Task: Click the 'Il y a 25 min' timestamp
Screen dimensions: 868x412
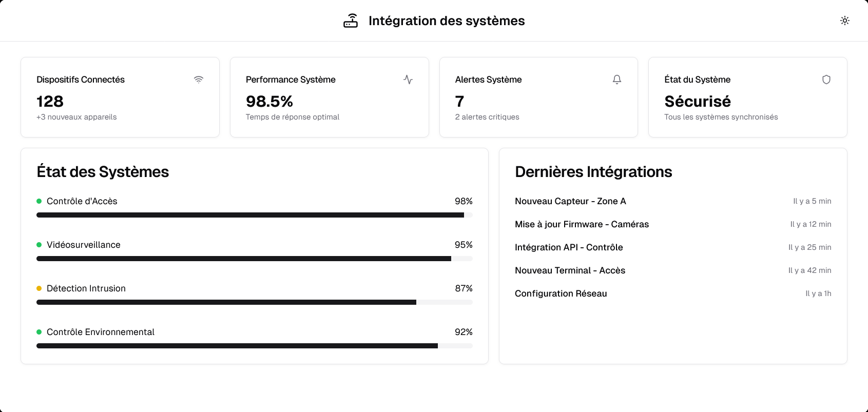Action: pyautogui.click(x=810, y=247)
